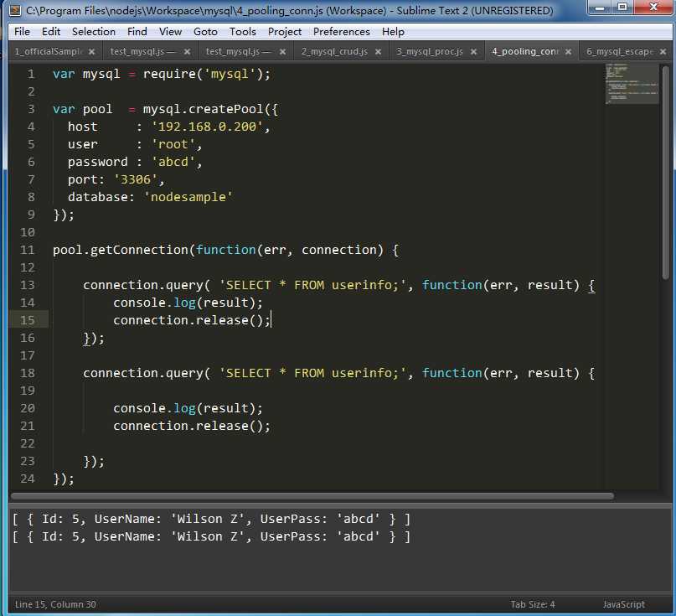Click the Line 15, Column 30 status text

point(55,604)
